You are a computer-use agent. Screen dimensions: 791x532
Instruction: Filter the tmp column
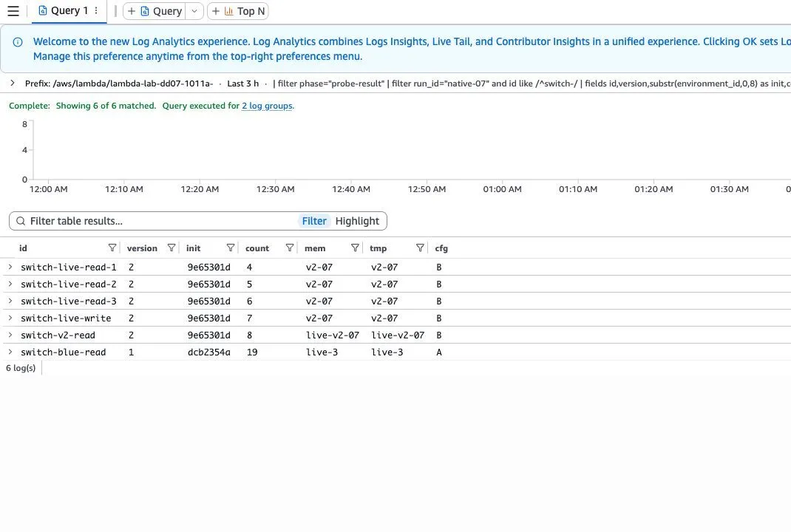[420, 248]
